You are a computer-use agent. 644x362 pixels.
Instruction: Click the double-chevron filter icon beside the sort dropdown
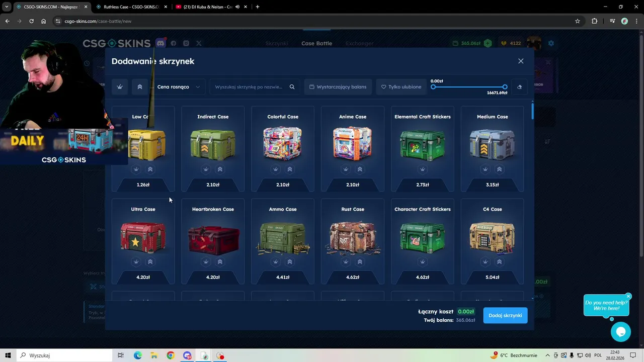140,87
